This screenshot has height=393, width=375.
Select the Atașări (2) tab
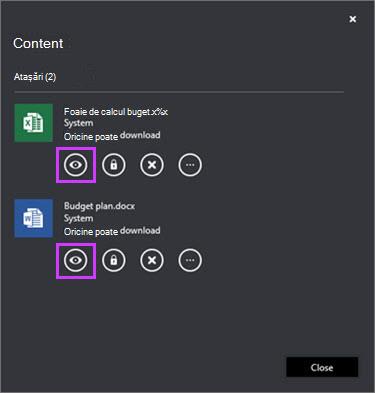(35, 77)
